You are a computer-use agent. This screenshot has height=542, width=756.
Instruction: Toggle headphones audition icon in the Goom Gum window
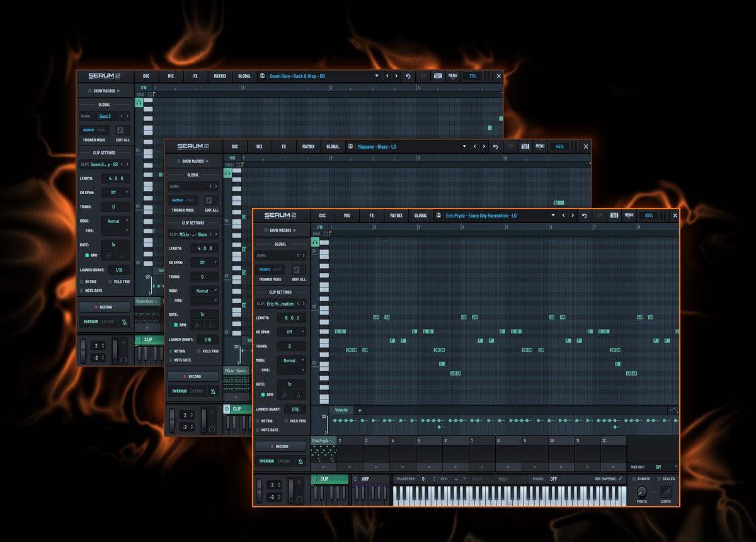coord(139,103)
